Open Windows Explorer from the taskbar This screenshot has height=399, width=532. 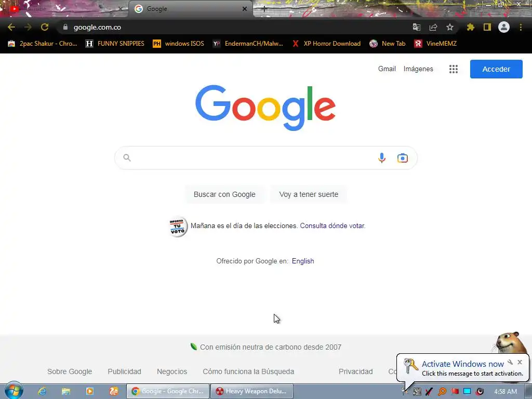click(x=66, y=391)
